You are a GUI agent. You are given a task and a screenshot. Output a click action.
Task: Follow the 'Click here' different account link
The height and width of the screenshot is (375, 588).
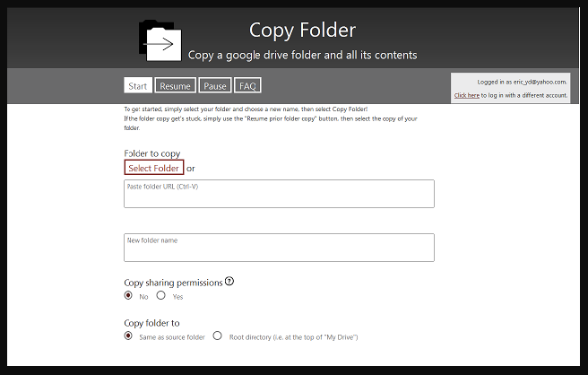tap(466, 95)
